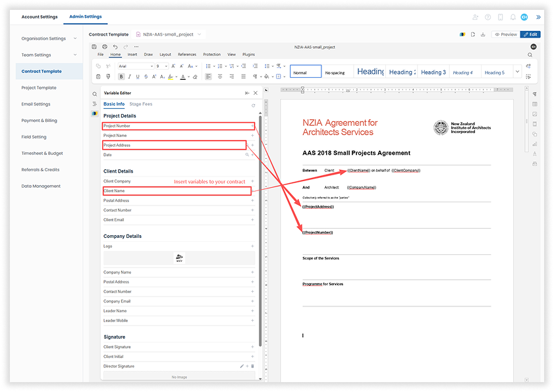Toggle Italic formatting
Screen dimensions: 554x392
[x=129, y=76]
